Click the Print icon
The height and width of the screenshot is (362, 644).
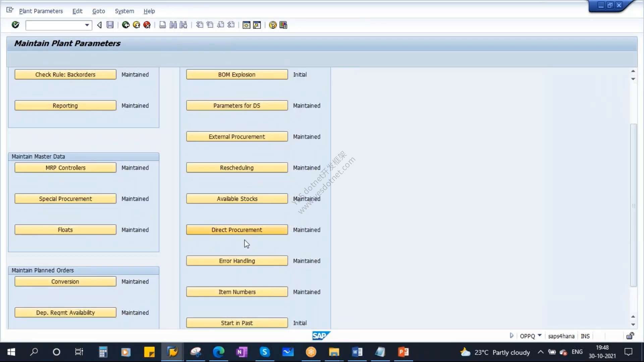coord(163,25)
